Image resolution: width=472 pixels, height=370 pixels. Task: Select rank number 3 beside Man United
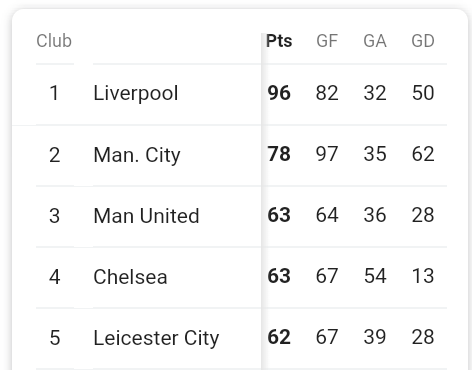(x=54, y=216)
